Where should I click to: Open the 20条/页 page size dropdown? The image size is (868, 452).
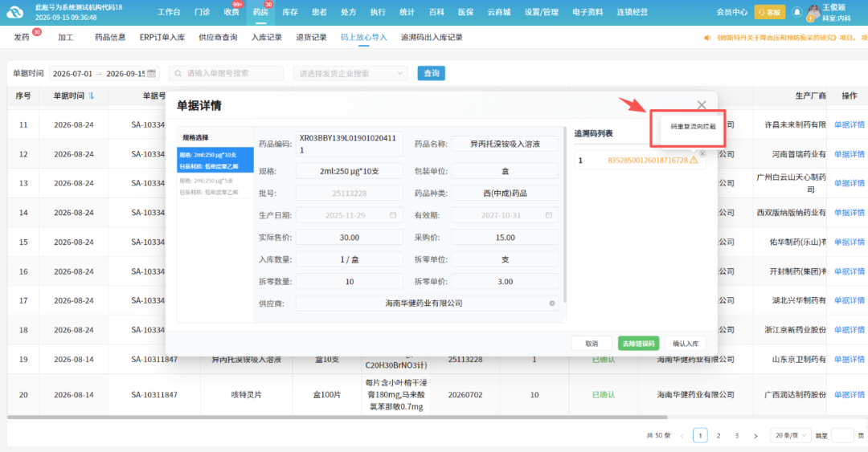790,435
